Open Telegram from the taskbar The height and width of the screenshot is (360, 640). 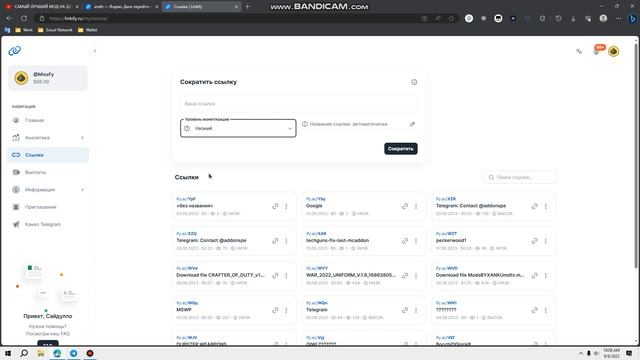pos(73,353)
